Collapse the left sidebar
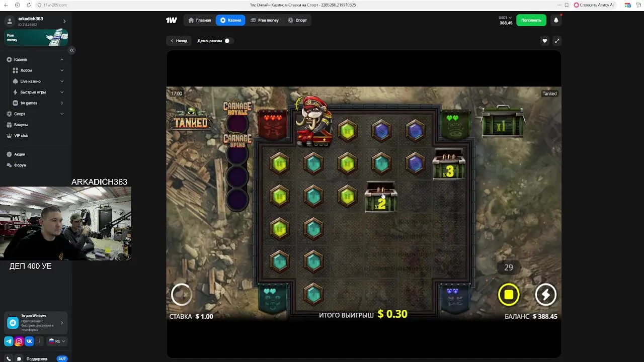 coord(71,50)
